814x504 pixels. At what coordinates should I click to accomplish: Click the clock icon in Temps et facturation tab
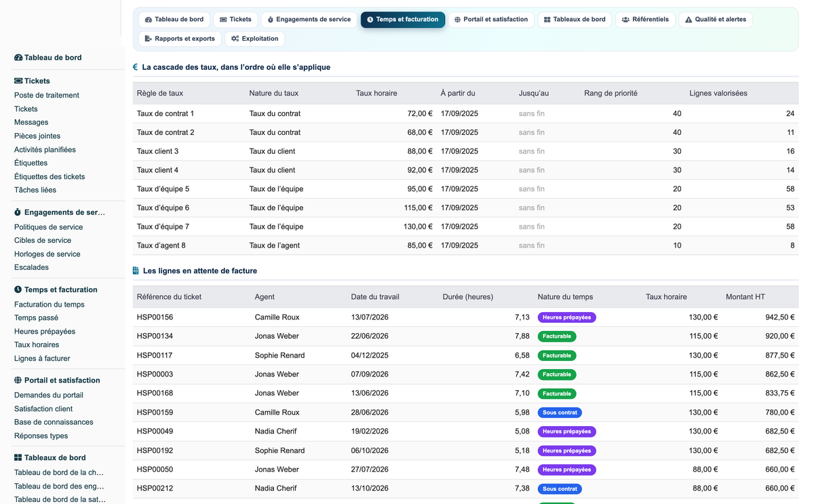[370, 20]
